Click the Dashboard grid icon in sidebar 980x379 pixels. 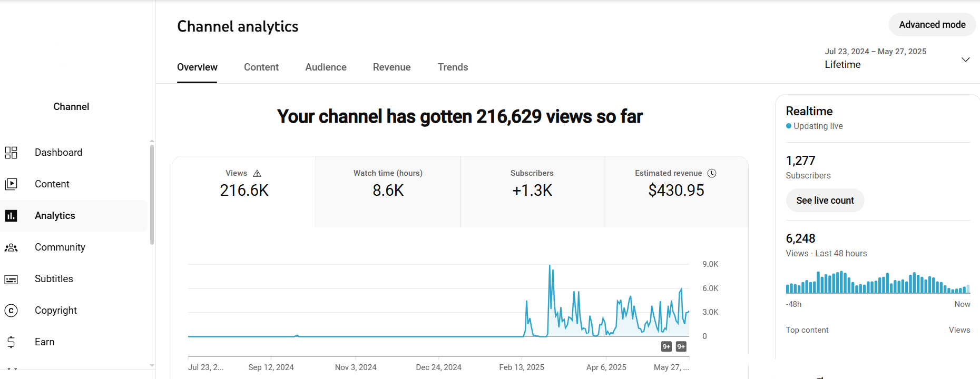click(11, 153)
